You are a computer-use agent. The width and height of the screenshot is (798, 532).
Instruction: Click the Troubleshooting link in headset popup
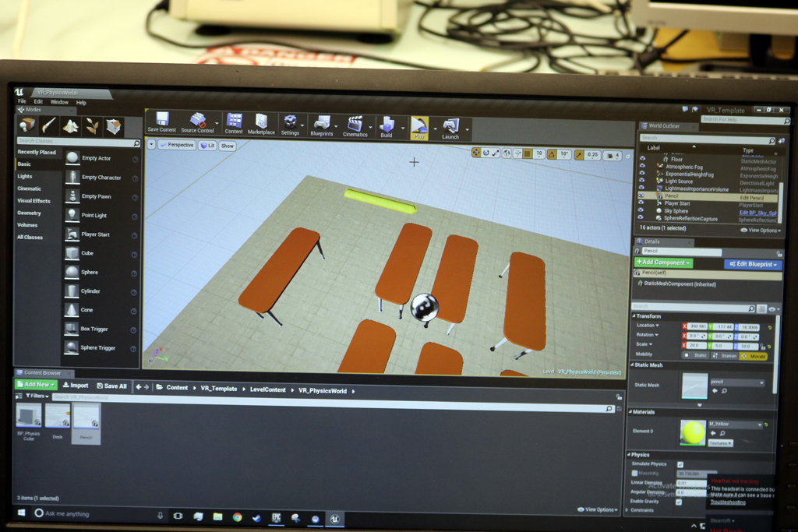(x=728, y=502)
